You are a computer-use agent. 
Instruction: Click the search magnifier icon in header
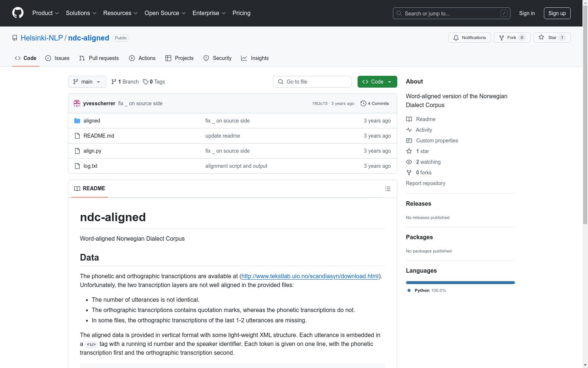coord(399,13)
